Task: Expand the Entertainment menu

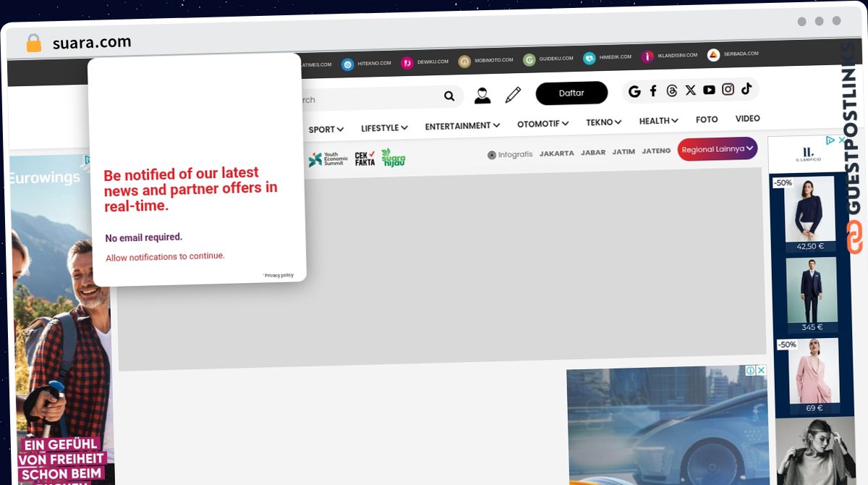Action: [462, 126]
